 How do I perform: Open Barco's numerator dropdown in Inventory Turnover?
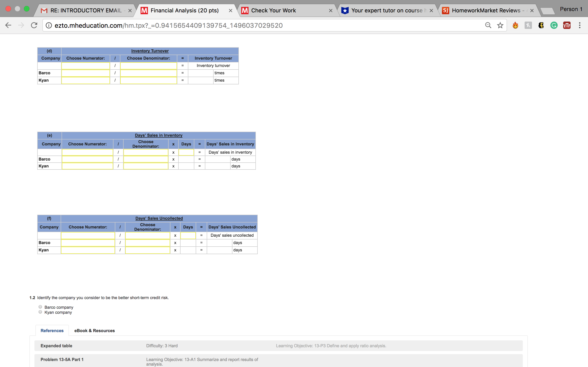point(85,73)
